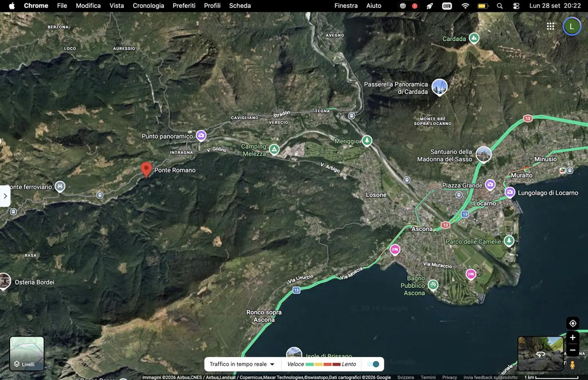Viewport: 588px width, 380px height.
Task: Select the Bagno Pubblico Ascona marker
Action: pos(433,285)
